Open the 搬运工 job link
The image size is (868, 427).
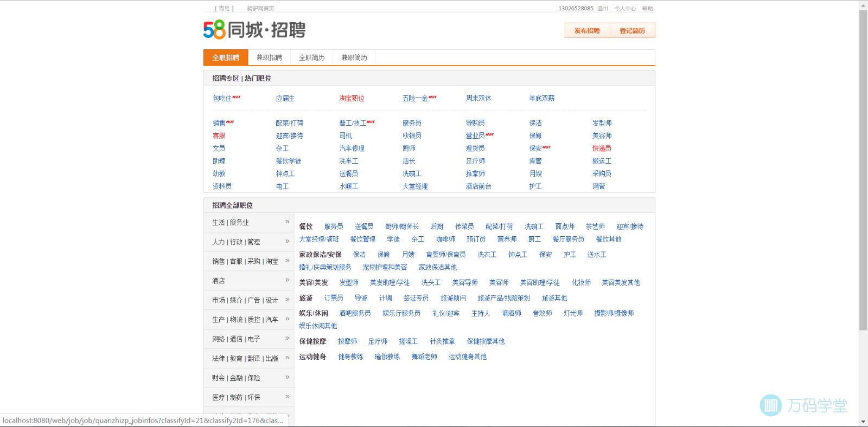pos(602,161)
